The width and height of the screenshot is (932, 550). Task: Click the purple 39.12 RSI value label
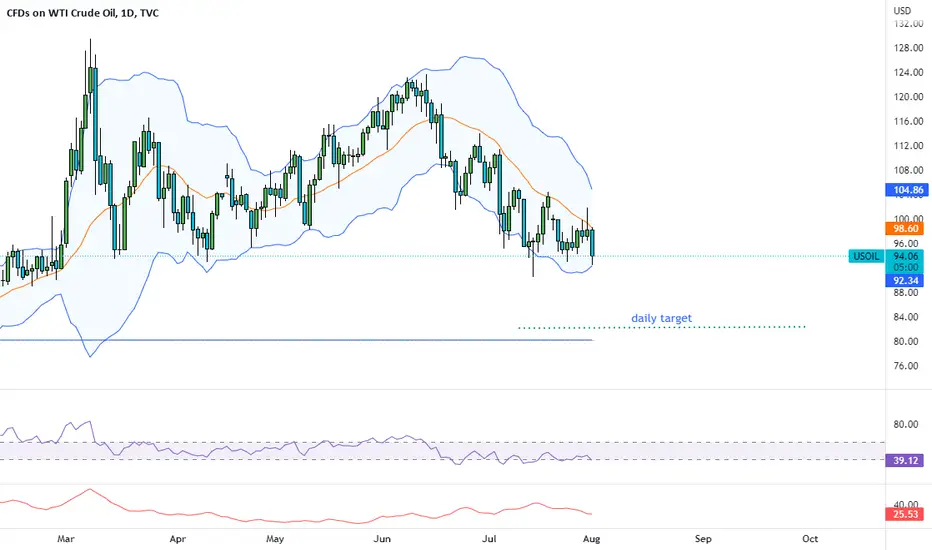pos(905,460)
